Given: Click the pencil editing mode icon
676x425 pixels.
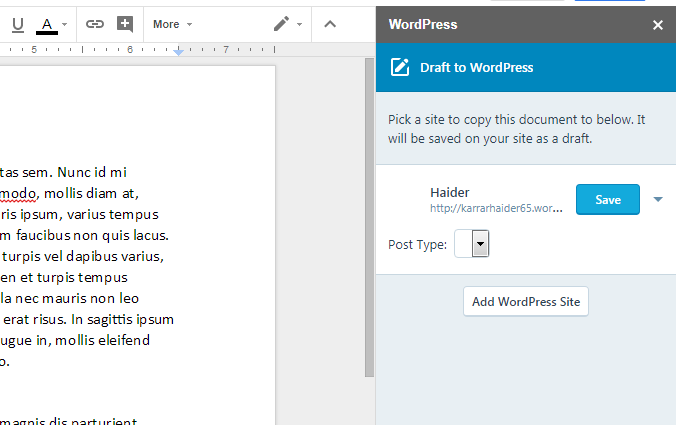Looking at the screenshot, I should (x=282, y=24).
